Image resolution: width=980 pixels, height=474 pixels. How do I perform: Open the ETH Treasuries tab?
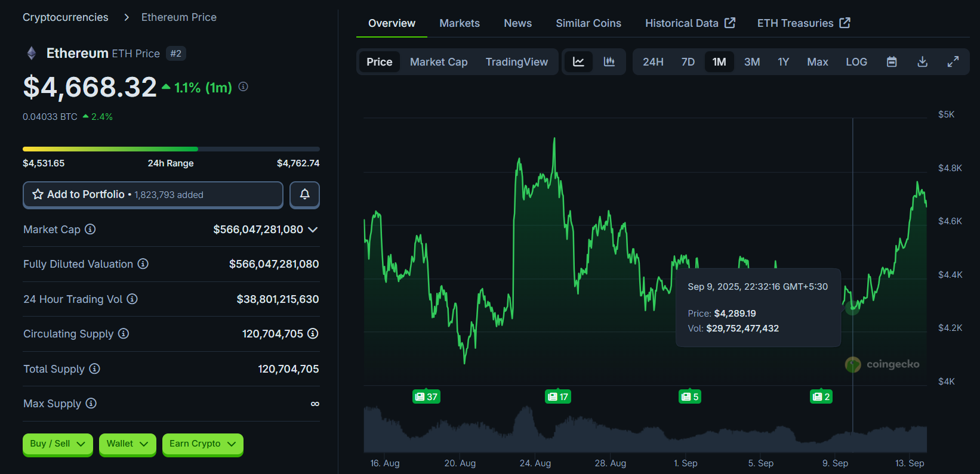click(x=803, y=23)
